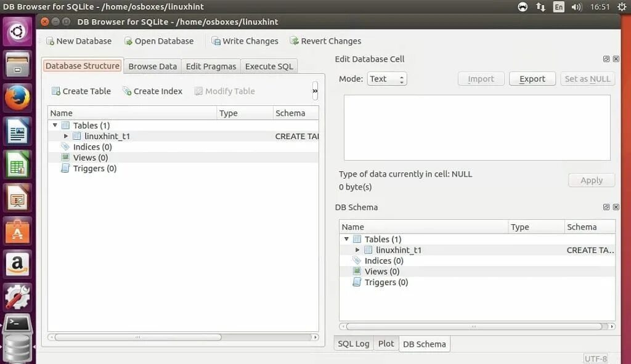This screenshot has height=364, width=631.
Task: Close the Edit Database Cell panel
Action: coord(616,59)
